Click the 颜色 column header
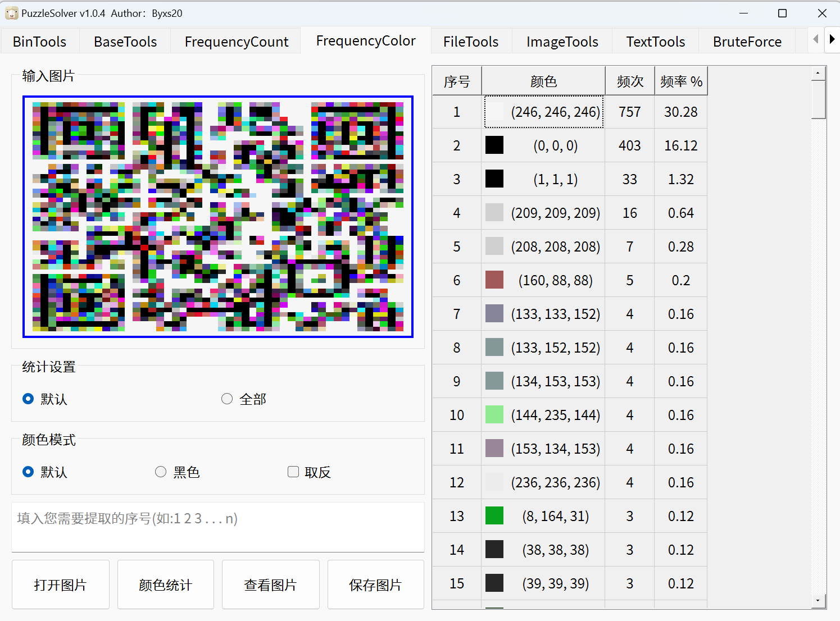The image size is (840, 621). coord(543,81)
